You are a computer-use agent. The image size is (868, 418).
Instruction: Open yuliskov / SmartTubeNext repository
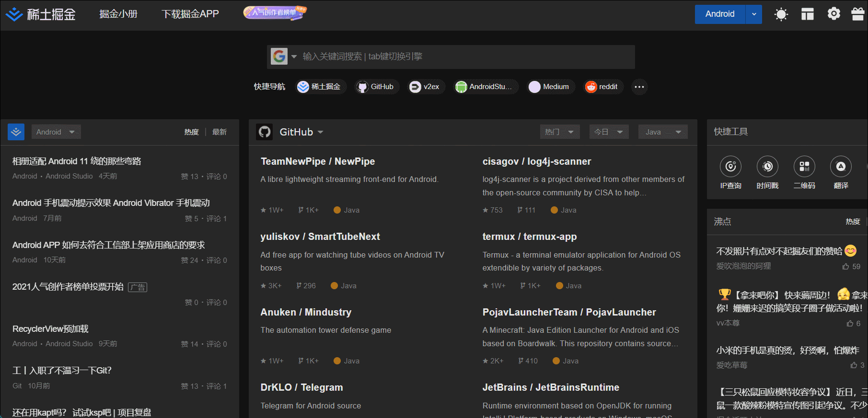tap(320, 237)
